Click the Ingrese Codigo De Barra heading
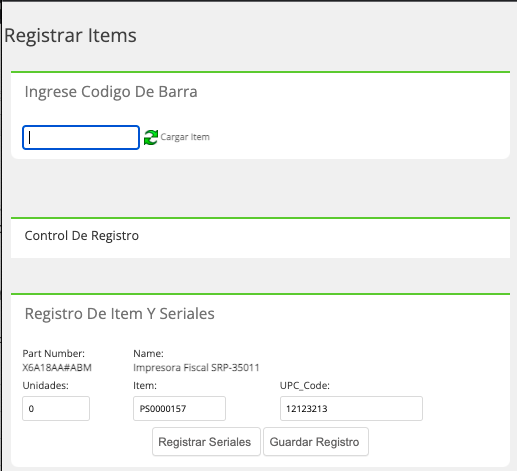 point(111,92)
